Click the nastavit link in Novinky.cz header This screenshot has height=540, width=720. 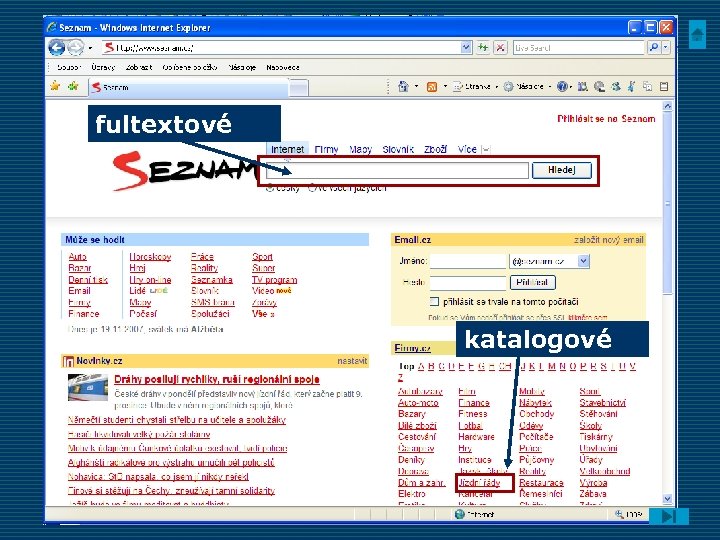click(x=352, y=361)
